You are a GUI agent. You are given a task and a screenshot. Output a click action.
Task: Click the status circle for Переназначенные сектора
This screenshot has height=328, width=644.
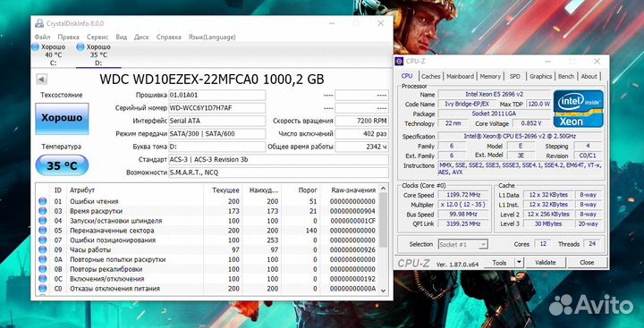42,231
